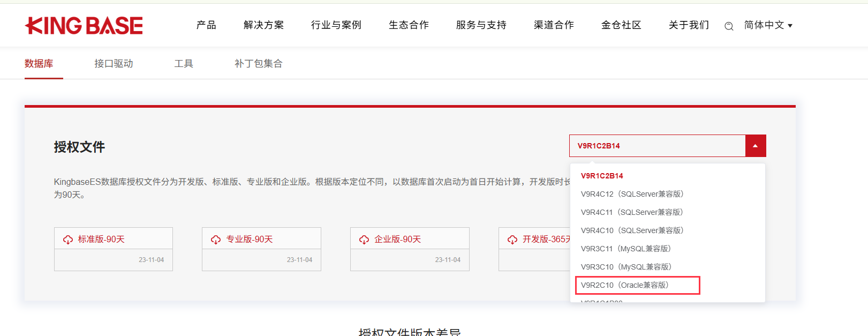Click 23-11-04 date under 专业版-90天
The image size is (868, 336).
coord(299,260)
